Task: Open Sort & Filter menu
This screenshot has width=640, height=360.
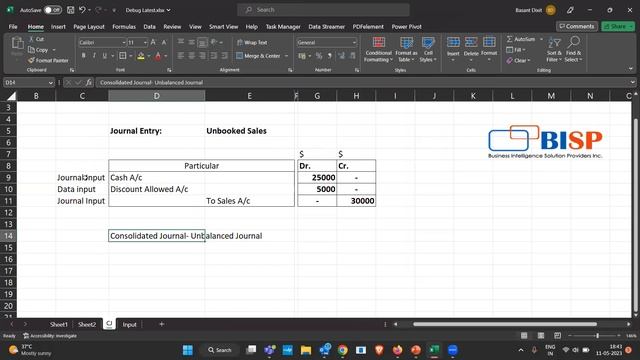Action: (x=554, y=49)
